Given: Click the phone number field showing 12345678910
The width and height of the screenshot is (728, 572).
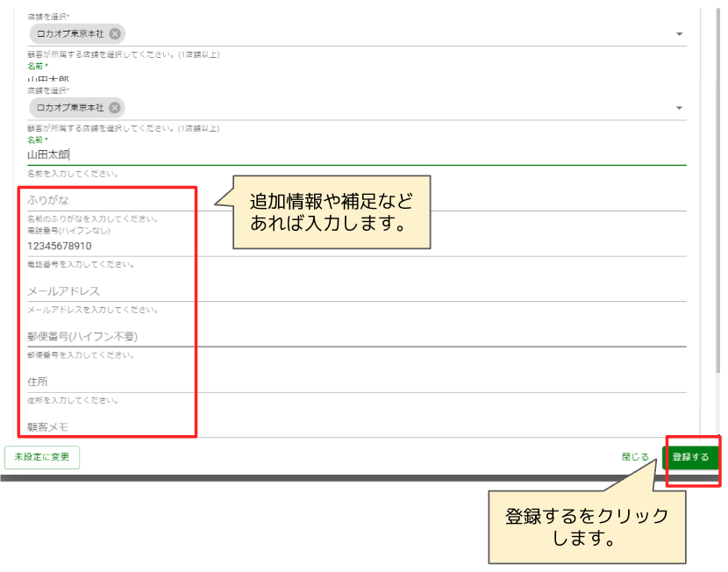Looking at the screenshot, I should click(357, 246).
